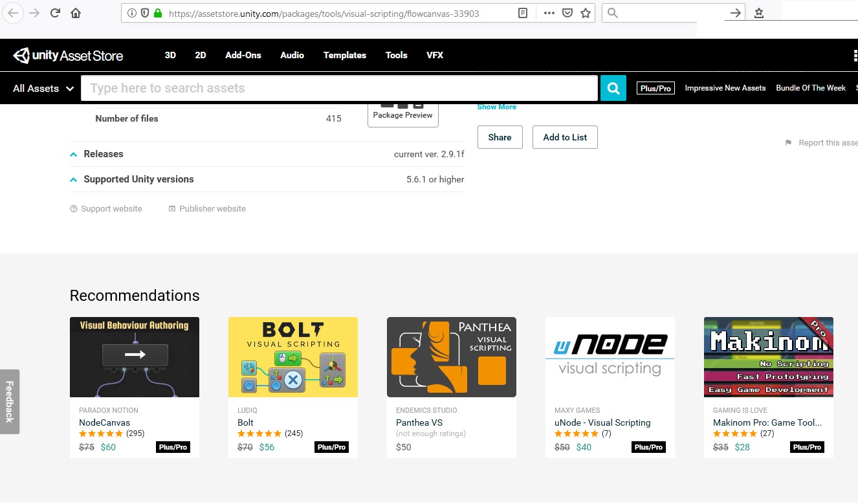Viewport: 858px width, 504px height.
Task: Collapse the Releases section chevron
Action: coord(74,155)
